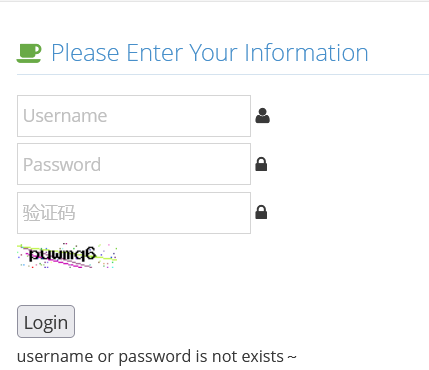Image resolution: width=429 pixels, height=370 pixels.
Task: Click the noisy captcha picture below 验证码 field
Action: tap(67, 256)
